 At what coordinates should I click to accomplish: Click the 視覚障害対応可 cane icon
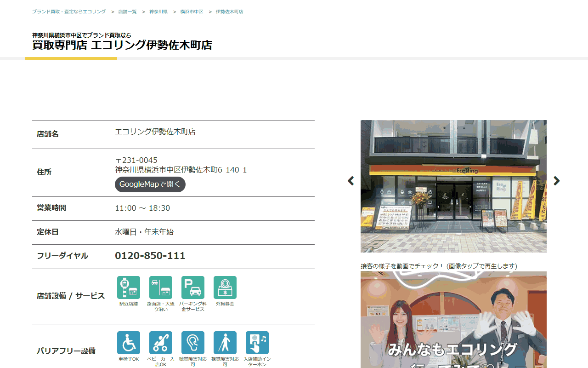pos(225,343)
